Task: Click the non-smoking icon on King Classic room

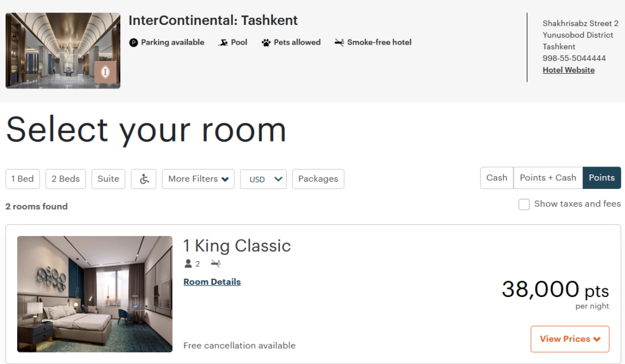Action: pos(215,263)
